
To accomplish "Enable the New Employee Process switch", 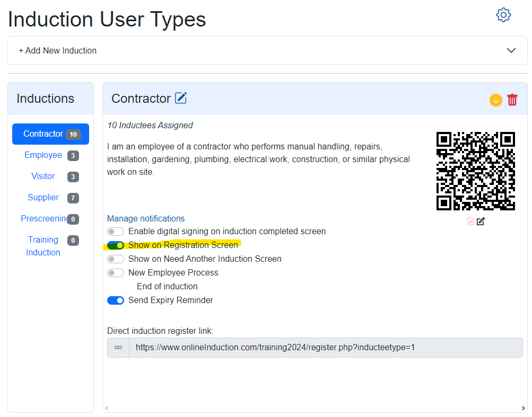I will [x=116, y=273].
